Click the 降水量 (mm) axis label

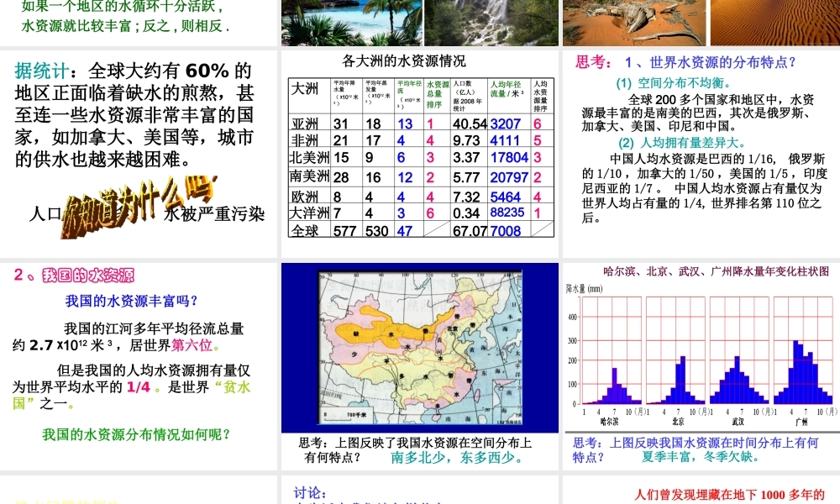click(584, 289)
